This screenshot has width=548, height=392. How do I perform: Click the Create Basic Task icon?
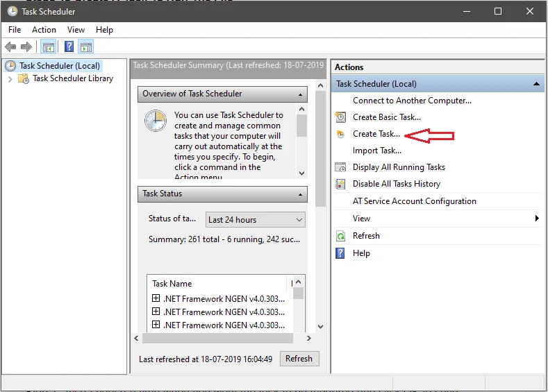[x=340, y=117]
